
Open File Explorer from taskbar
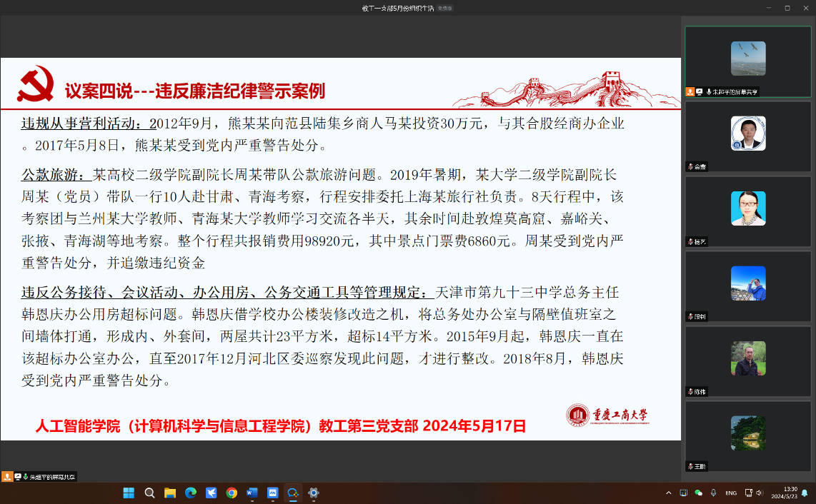tap(170, 493)
